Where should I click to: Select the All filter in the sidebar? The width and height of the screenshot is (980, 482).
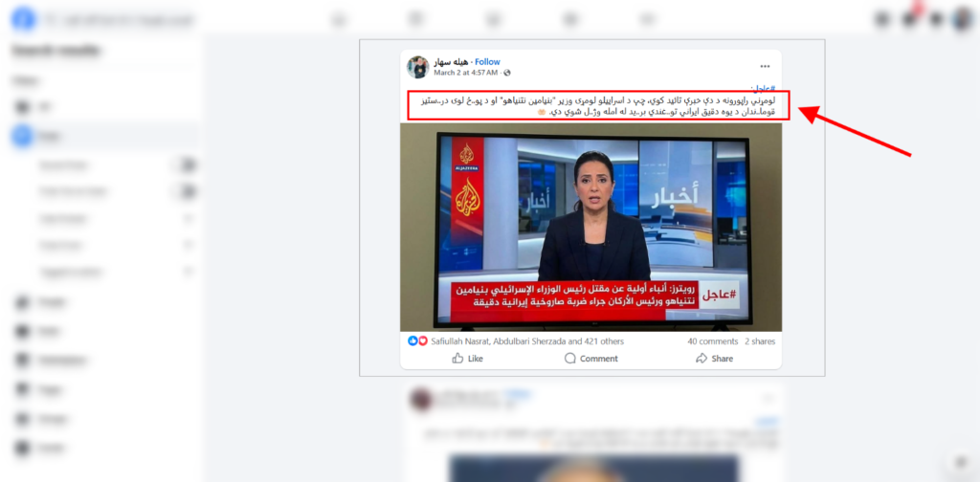105,107
